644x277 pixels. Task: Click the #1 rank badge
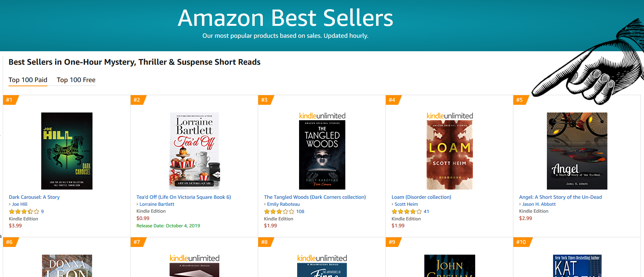coord(9,100)
